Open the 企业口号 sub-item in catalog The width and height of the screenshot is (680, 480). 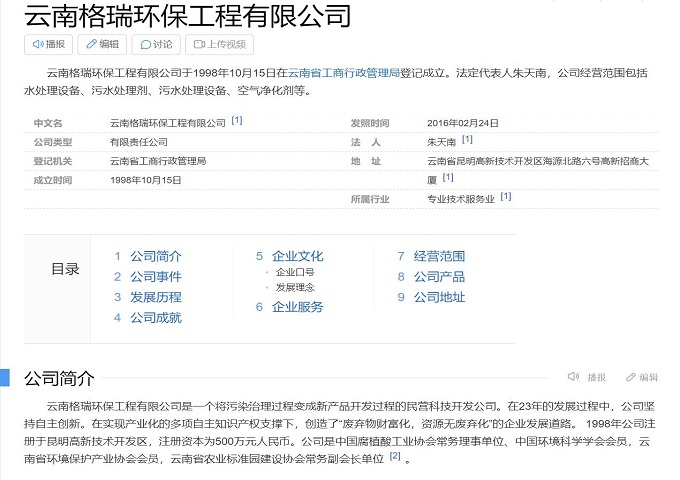click(295, 272)
